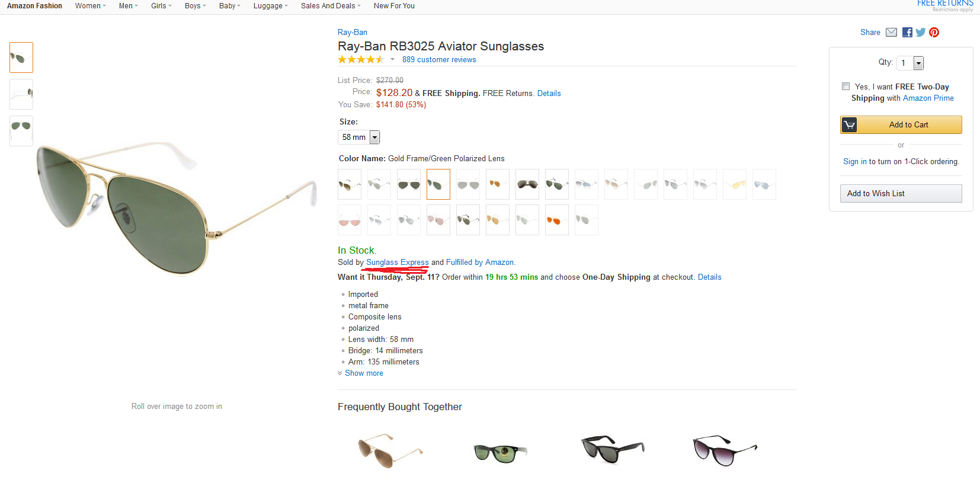Open star rating breakdown arrow
This screenshot has width=980, height=486.
tap(392, 59)
